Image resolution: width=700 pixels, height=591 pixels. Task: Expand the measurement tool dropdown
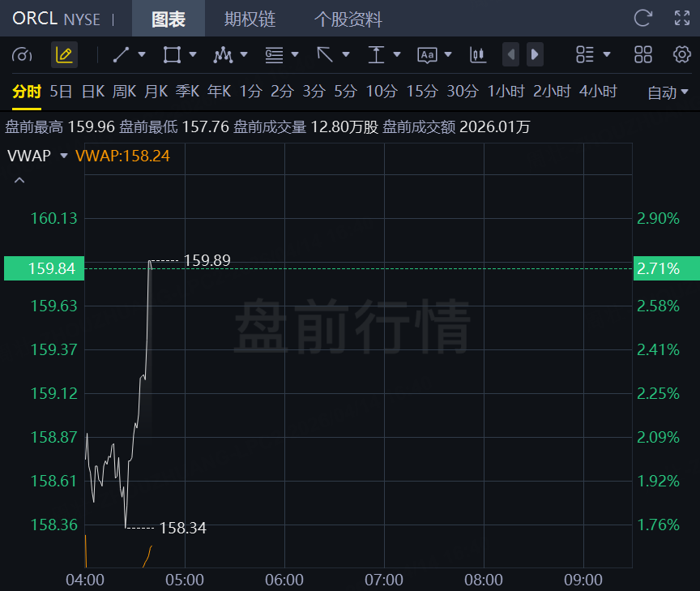click(x=397, y=54)
